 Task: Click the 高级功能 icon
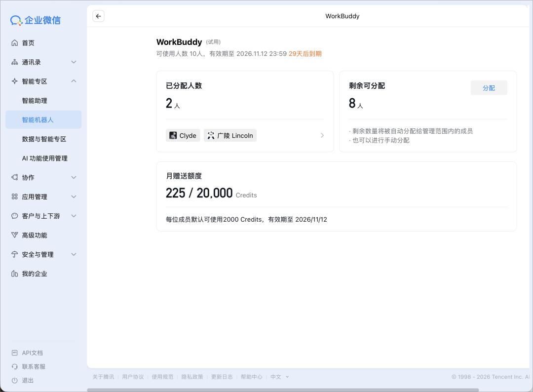(x=15, y=235)
